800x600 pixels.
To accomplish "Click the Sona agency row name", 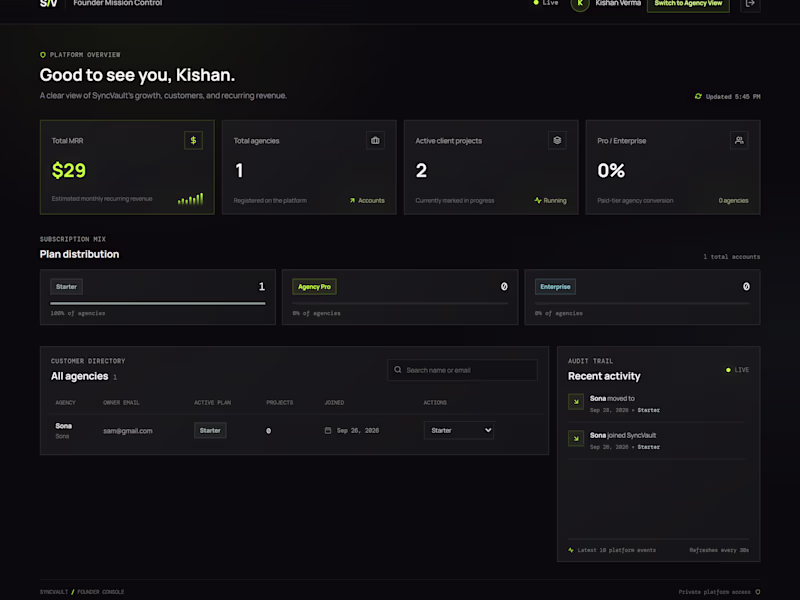I will [63, 426].
